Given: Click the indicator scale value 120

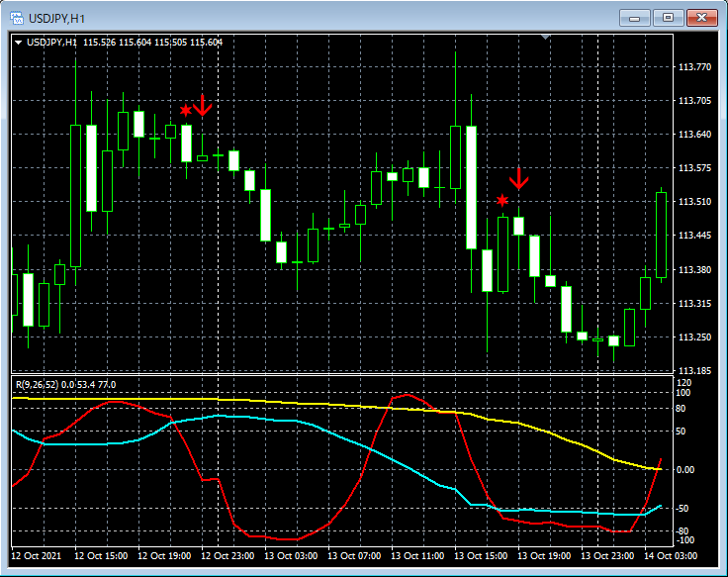Looking at the screenshot, I should [x=684, y=383].
